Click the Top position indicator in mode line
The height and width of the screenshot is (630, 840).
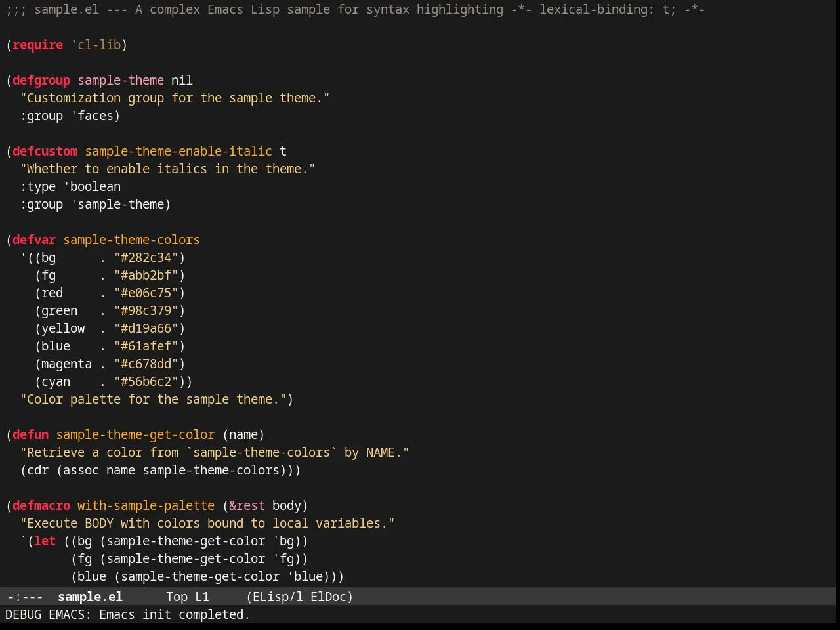click(177, 597)
